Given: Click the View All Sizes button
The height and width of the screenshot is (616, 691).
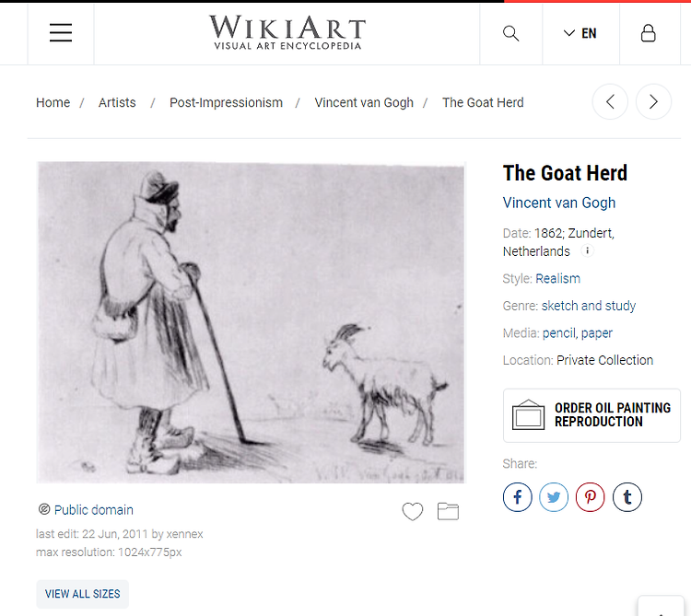Looking at the screenshot, I should pos(82,594).
